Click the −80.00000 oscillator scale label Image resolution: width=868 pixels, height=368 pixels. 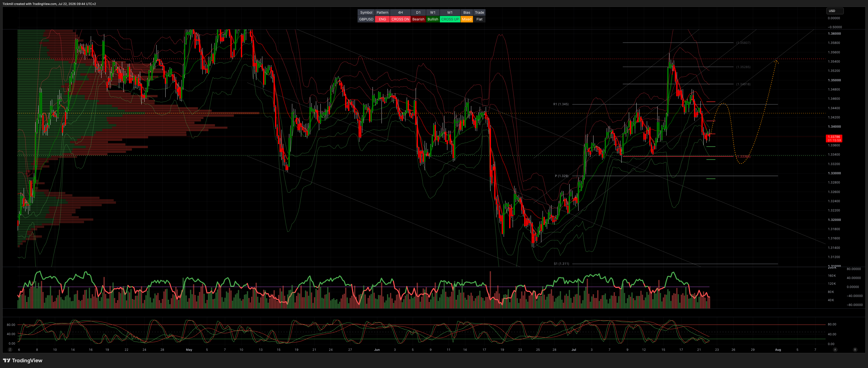point(855,305)
